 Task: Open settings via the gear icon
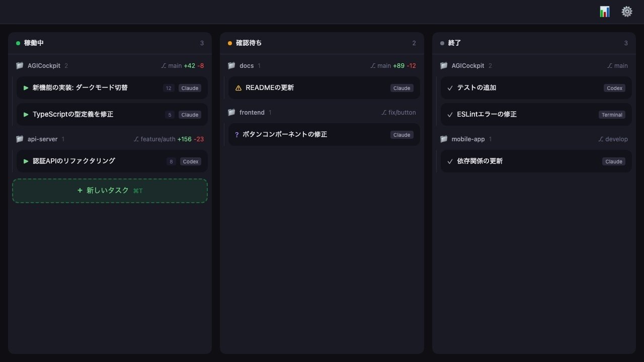pyautogui.click(x=626, y=12)
